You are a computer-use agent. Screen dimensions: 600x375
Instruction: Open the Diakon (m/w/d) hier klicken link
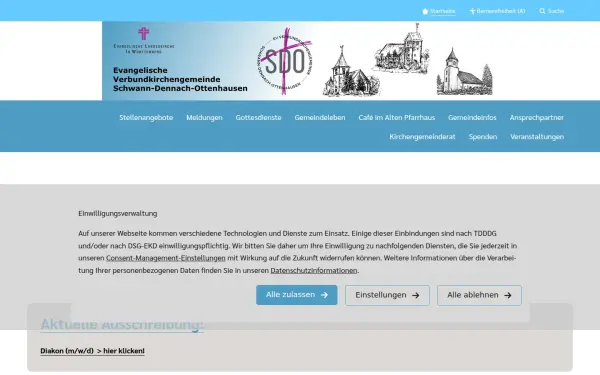coord(93,351)
